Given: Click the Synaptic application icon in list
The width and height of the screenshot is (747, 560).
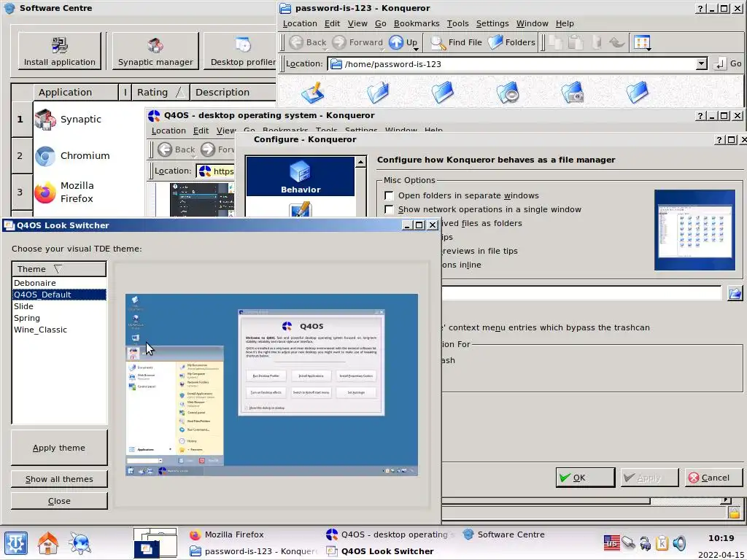Looking at the screenshot, I should pyautogui.click(x=45, y=119).
